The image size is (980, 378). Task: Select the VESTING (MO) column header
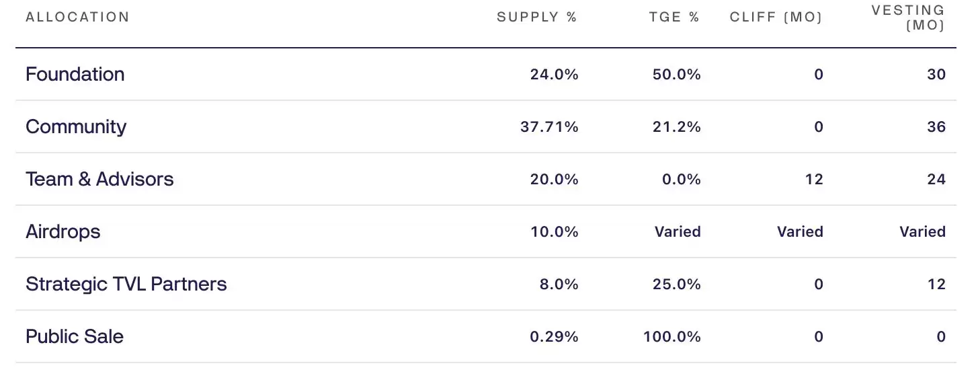pyautogui.click(x=908, y=18)
